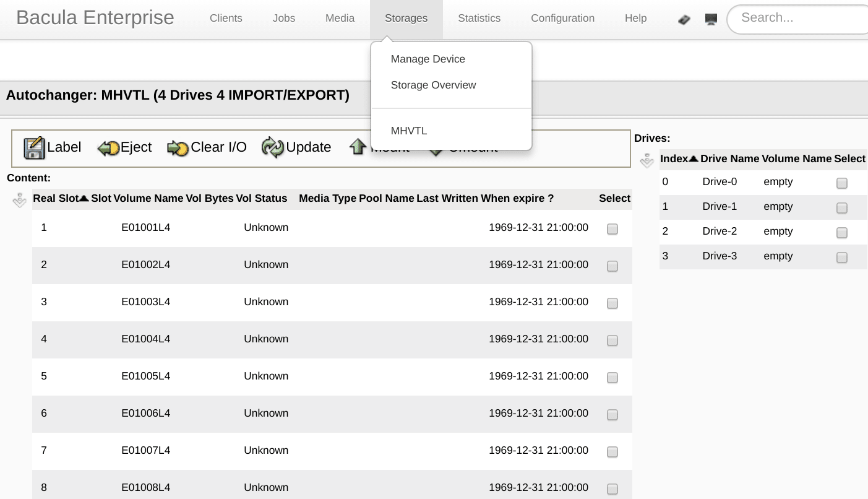Click the Update refresh icon
868x499 pixels.
coord(273,148)
